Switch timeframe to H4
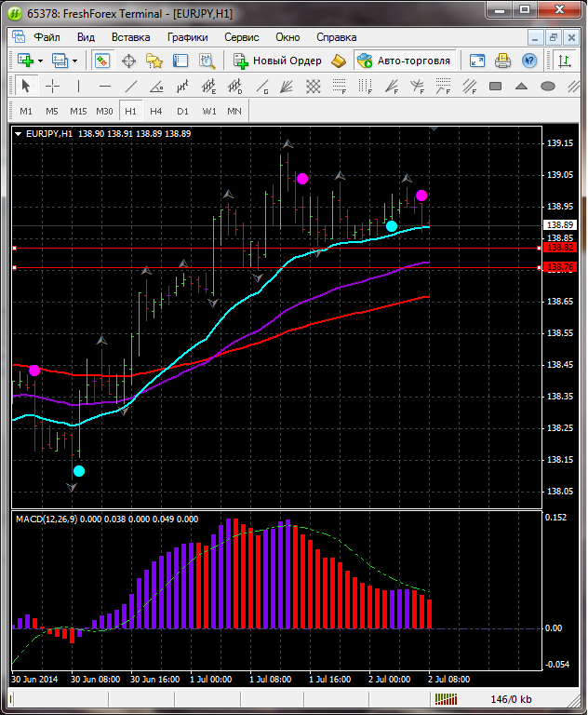This screenshot has height=715, width=588. pos(156,112)
